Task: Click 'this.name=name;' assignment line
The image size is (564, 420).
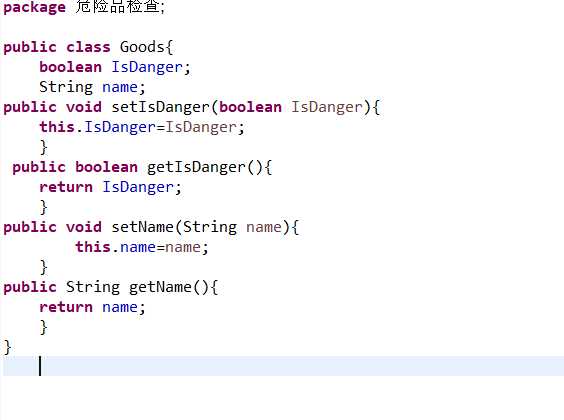Action: coord(142,247)
